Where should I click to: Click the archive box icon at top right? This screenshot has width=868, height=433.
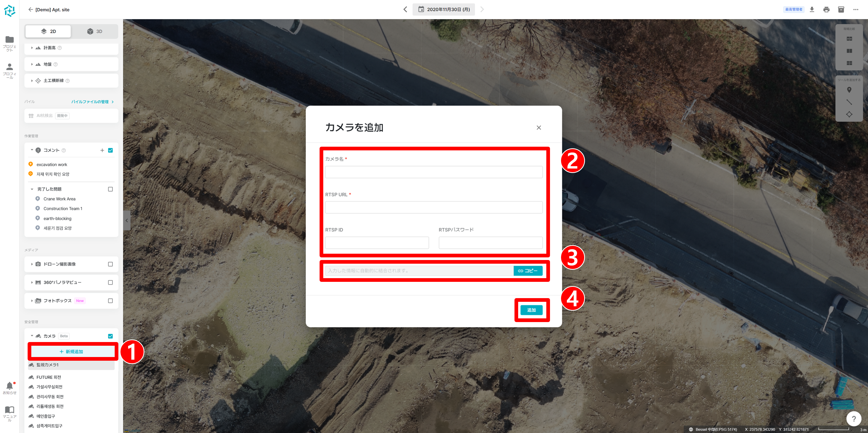[841, 9]
